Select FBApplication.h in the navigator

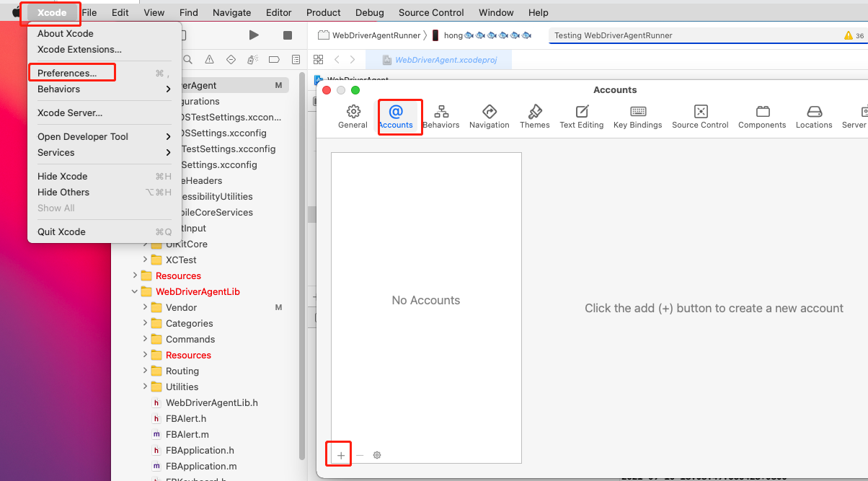(200, 450)
